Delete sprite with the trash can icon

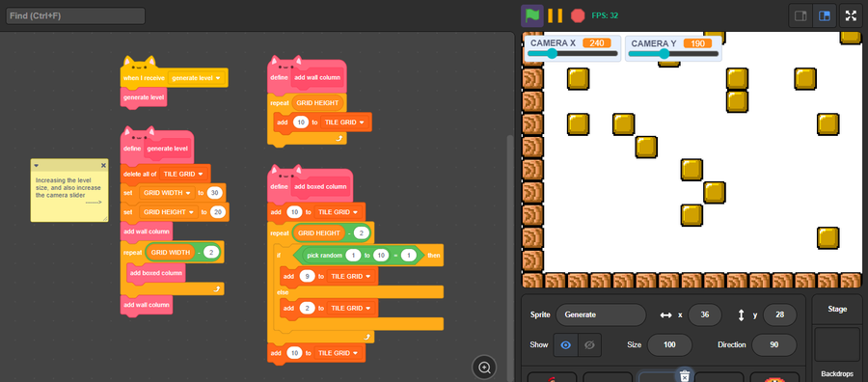[685, 376]
